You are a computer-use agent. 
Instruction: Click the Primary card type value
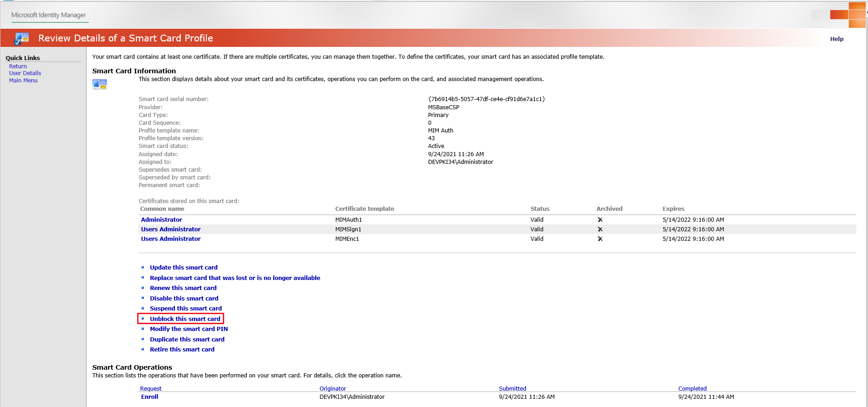(x=438, y=115)
